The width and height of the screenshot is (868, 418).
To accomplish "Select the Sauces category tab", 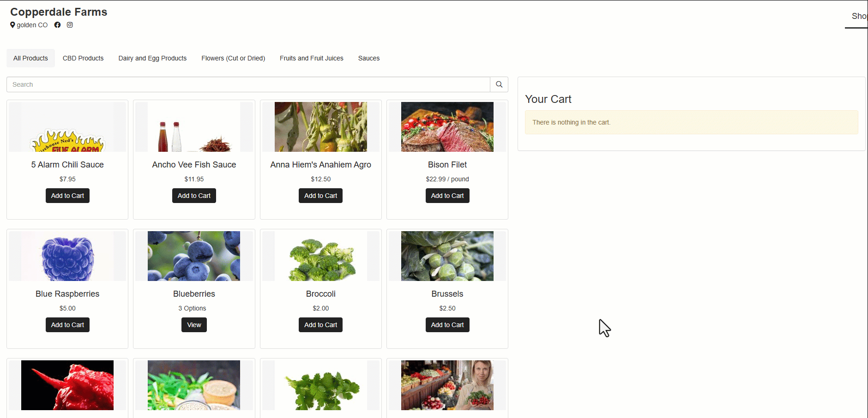I will [369, 58].
